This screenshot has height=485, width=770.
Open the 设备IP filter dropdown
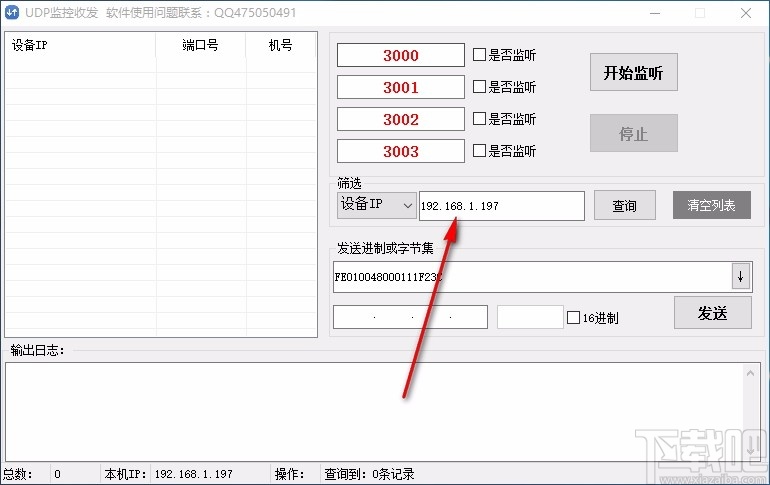coord(377,205)
